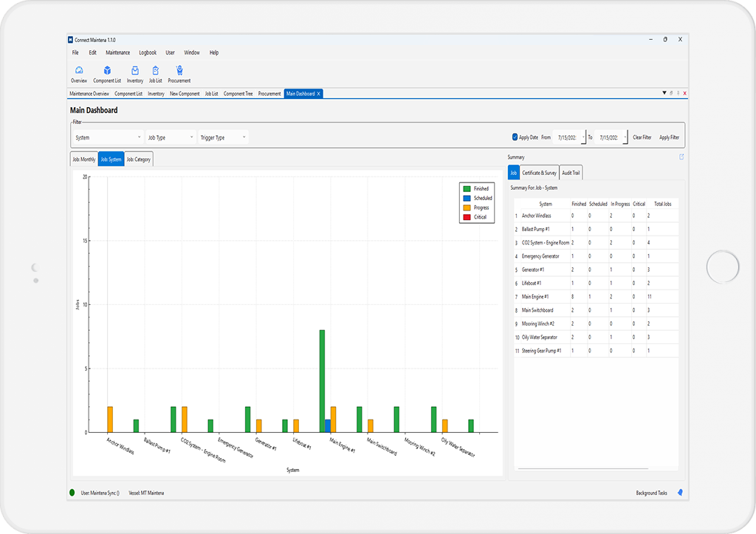Viewport: 756px width, 534px height.
Task: Click the green connection status indicator
Action: (72, 493)
